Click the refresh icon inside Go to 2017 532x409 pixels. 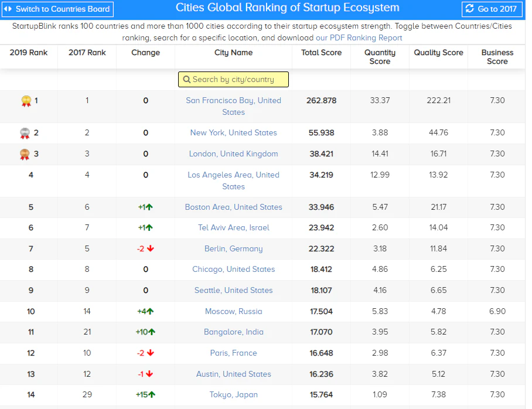point(470,9)
